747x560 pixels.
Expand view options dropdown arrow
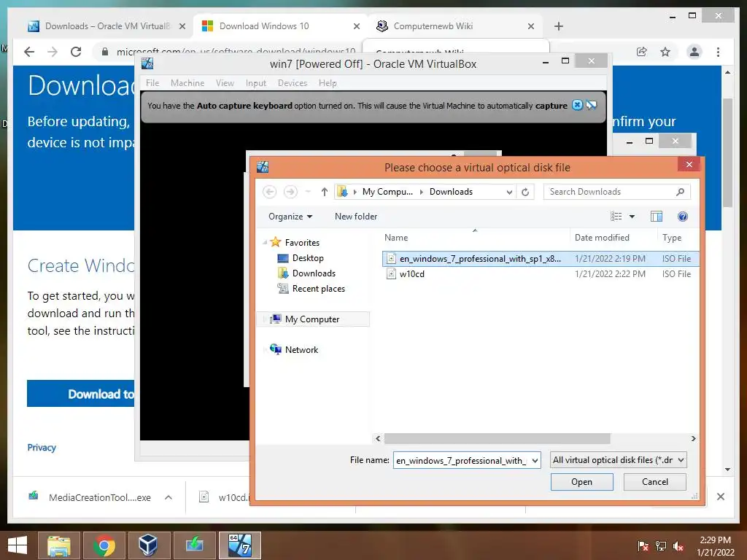pyautogui.click(x=632, y=217)
